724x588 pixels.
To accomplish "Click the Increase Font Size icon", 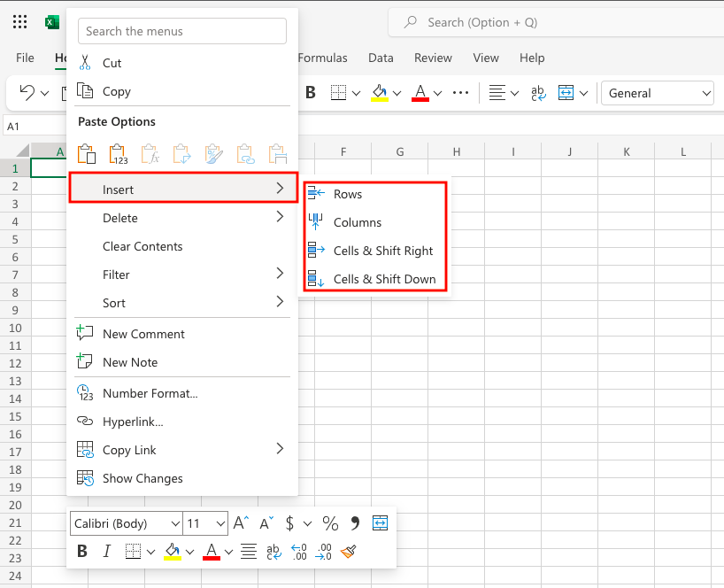I will (x=241, y=523).
